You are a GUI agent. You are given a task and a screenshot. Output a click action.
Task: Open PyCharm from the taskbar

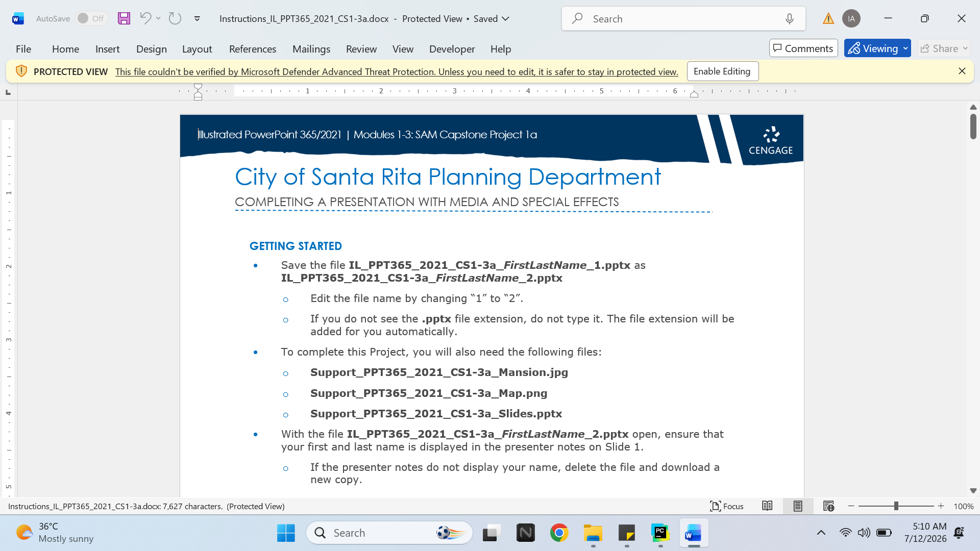point(660,533)
